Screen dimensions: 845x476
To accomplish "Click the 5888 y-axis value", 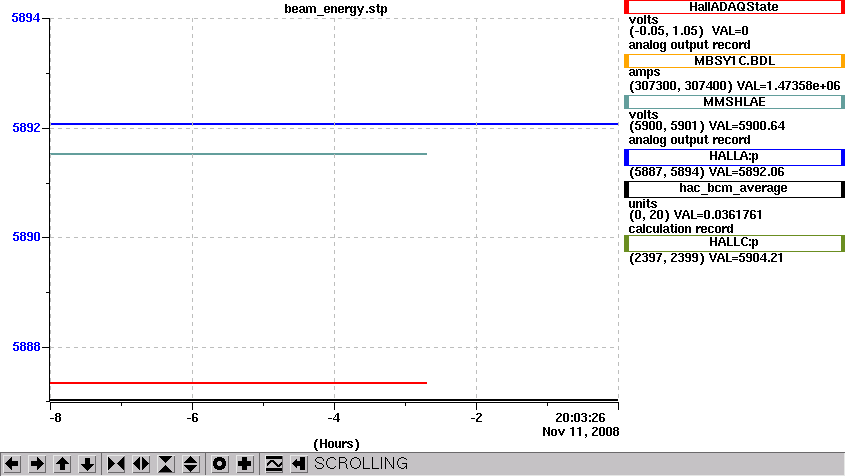I will 26,347.
